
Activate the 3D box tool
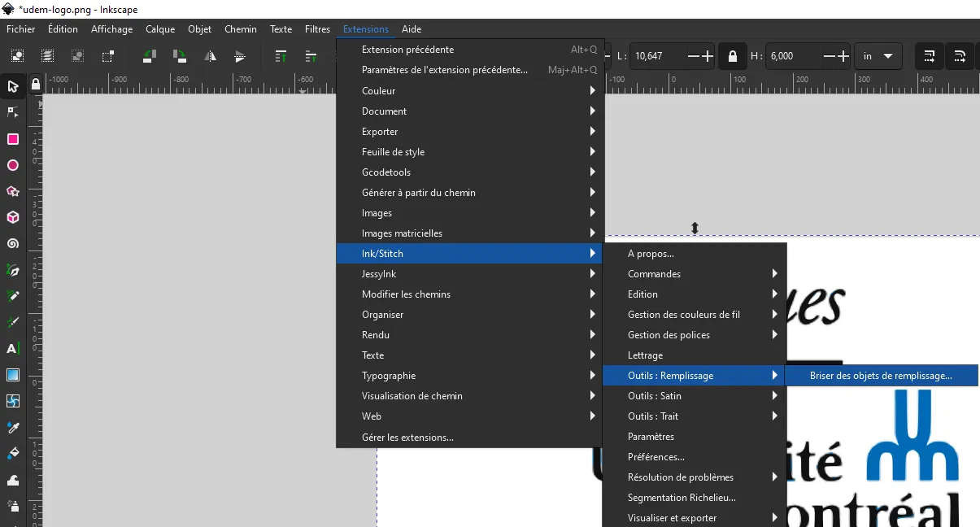tap(13, 218)
